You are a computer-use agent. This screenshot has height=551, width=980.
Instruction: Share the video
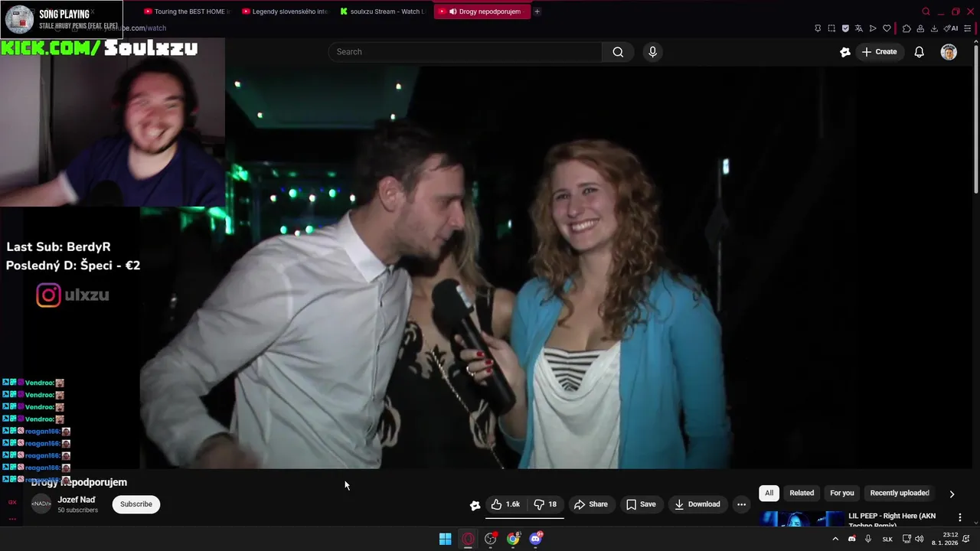click(x=591, y=504)
